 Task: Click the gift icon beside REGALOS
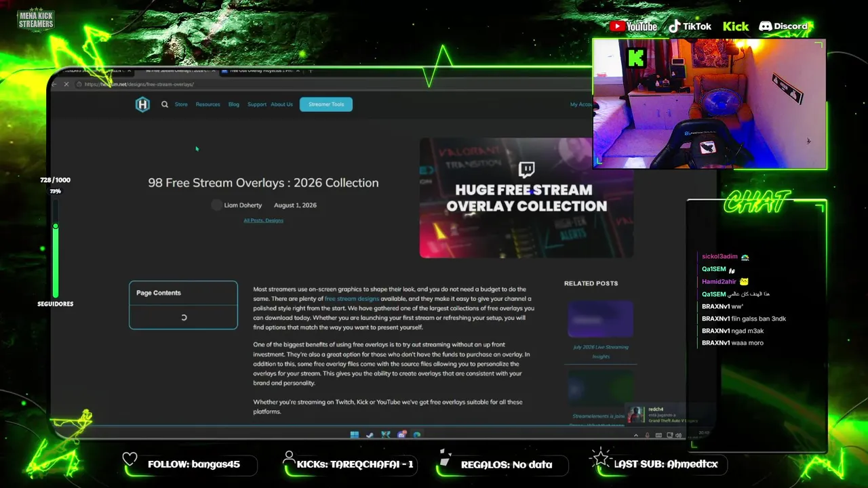[445, 458]
